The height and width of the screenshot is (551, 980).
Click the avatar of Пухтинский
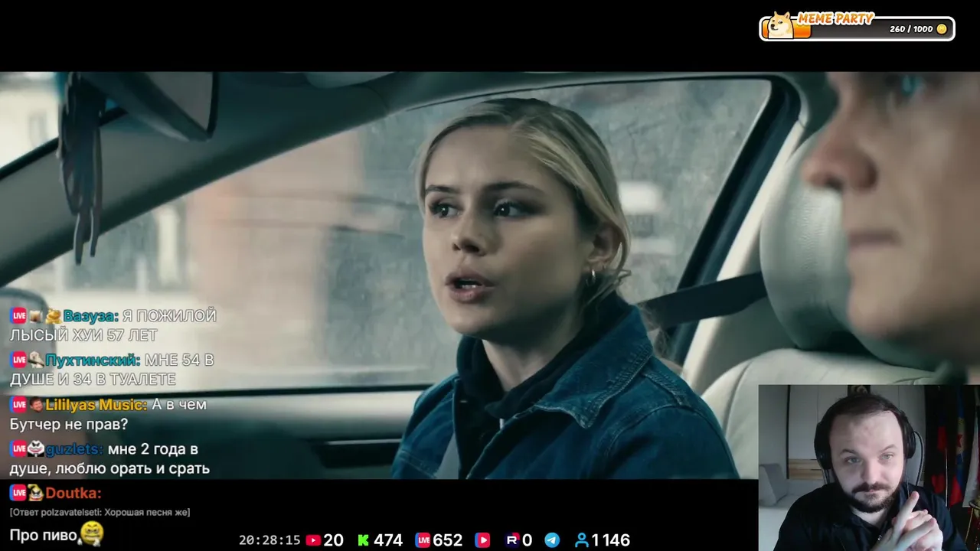[x=37, y=360]
